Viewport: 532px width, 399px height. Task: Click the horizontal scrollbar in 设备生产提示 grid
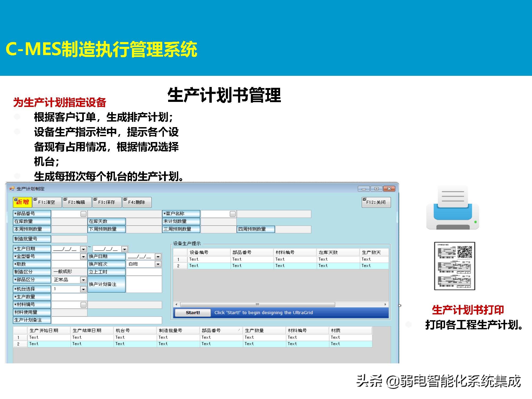(x=257, y=304)
